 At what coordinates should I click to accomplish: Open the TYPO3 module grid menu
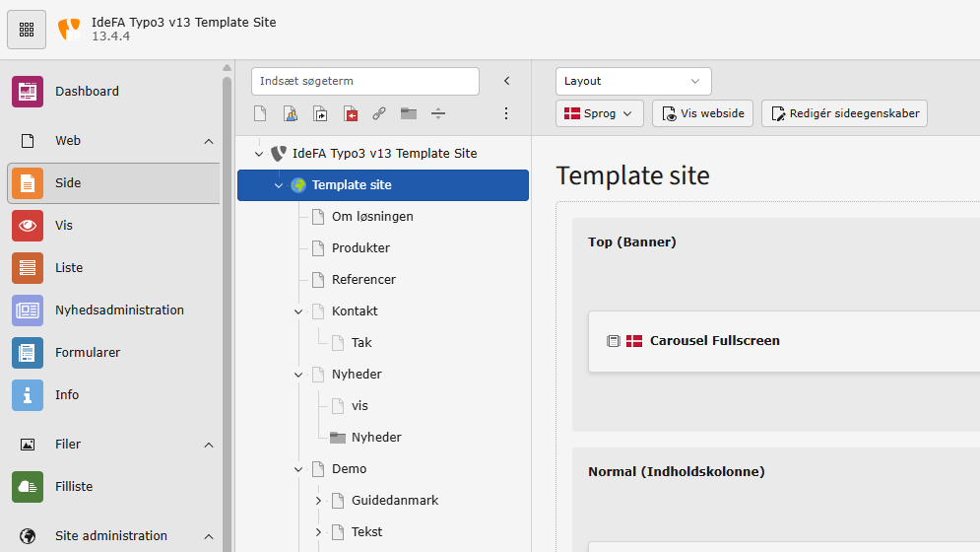click(x=27, y=30)
